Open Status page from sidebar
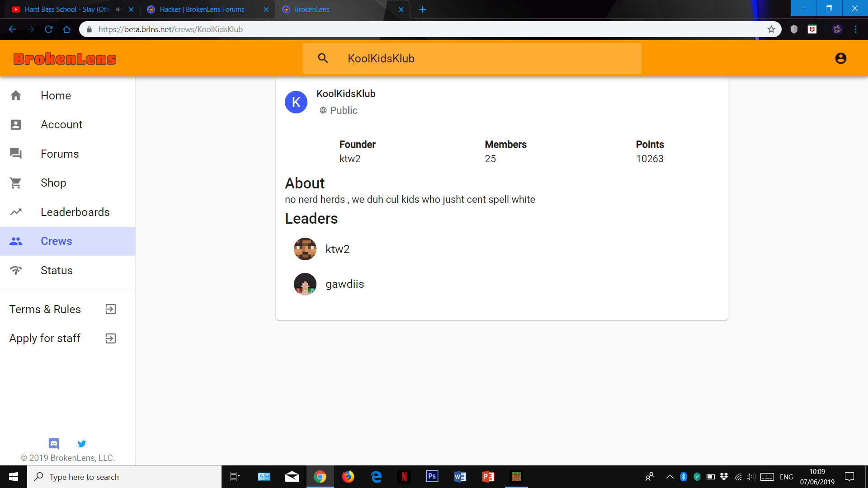This screenshot has width=868, height=488. pyautogui.click(x=68, y=270)
